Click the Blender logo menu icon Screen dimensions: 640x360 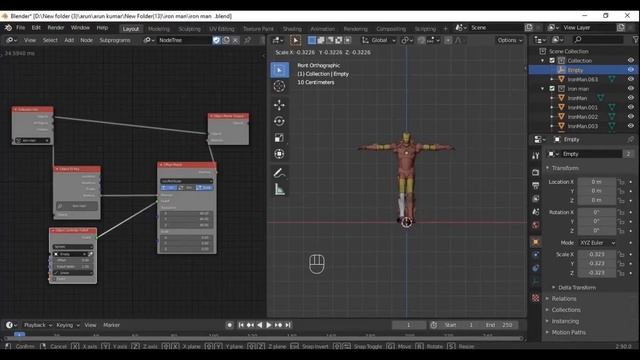pyautogui.click(x=8, y=28)
